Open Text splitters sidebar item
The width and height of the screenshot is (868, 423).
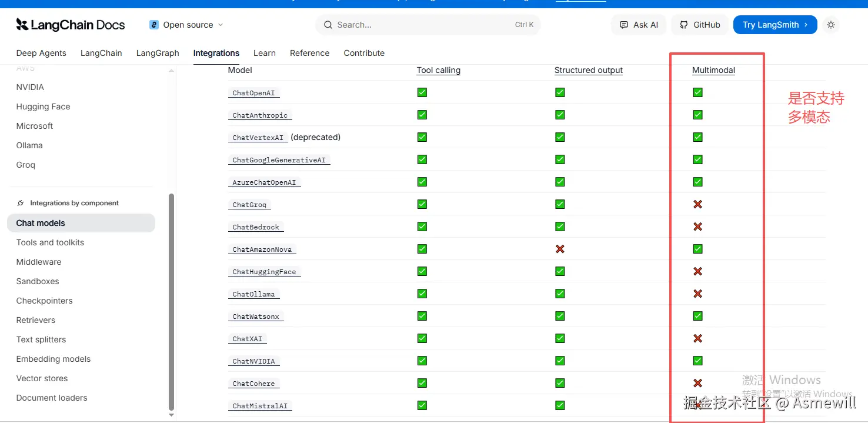point(41,339)
